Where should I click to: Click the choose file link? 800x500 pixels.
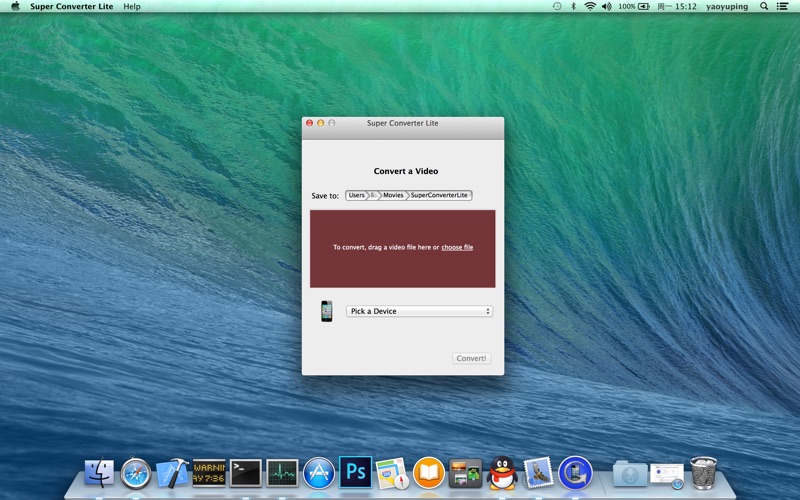[457, 247]
